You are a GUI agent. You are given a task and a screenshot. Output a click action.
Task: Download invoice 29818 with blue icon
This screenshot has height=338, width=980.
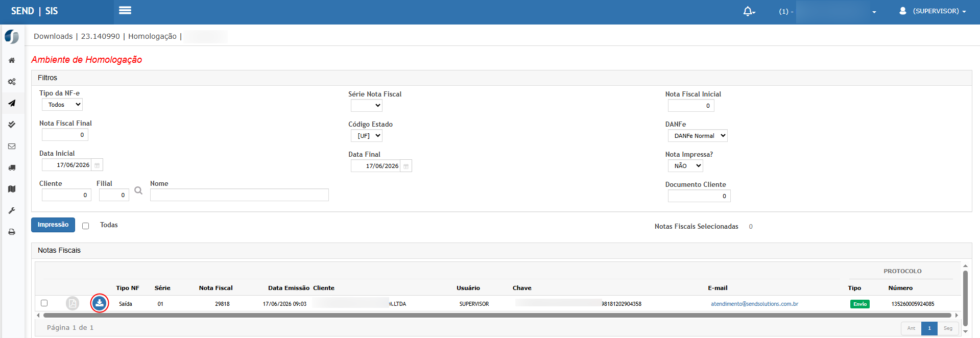[x=100, y=303]
